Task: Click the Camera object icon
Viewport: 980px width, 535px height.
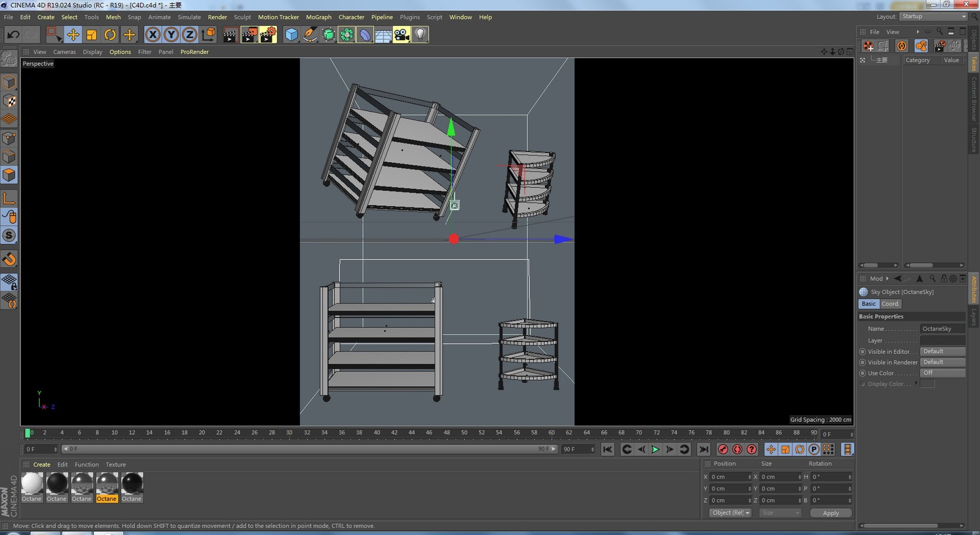Action: point(401,35)
